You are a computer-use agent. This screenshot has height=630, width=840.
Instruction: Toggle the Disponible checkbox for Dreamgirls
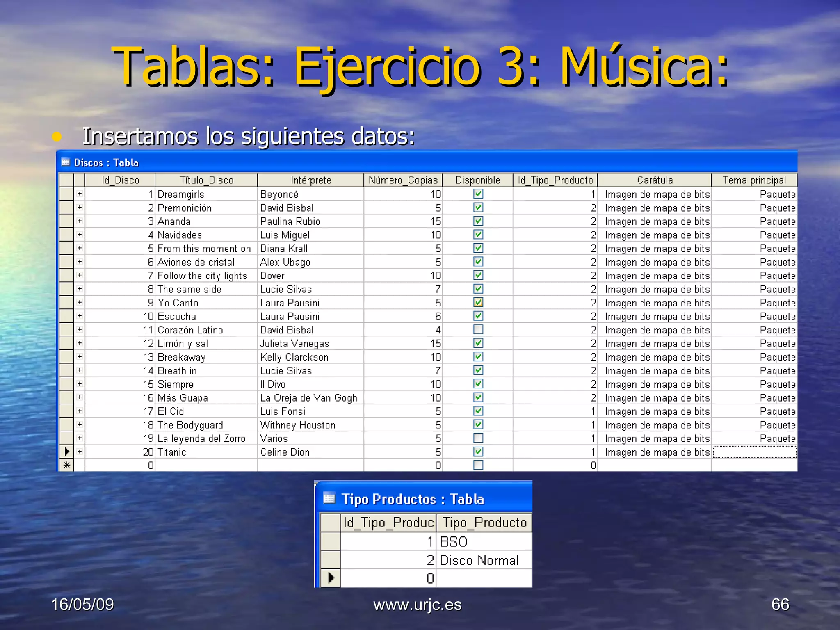point(478,194)
